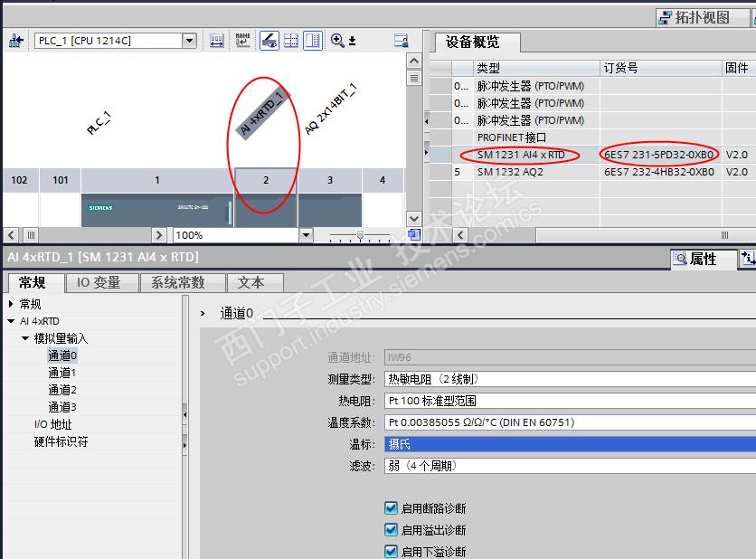Toggle the show address labels icon

[269, 41]
